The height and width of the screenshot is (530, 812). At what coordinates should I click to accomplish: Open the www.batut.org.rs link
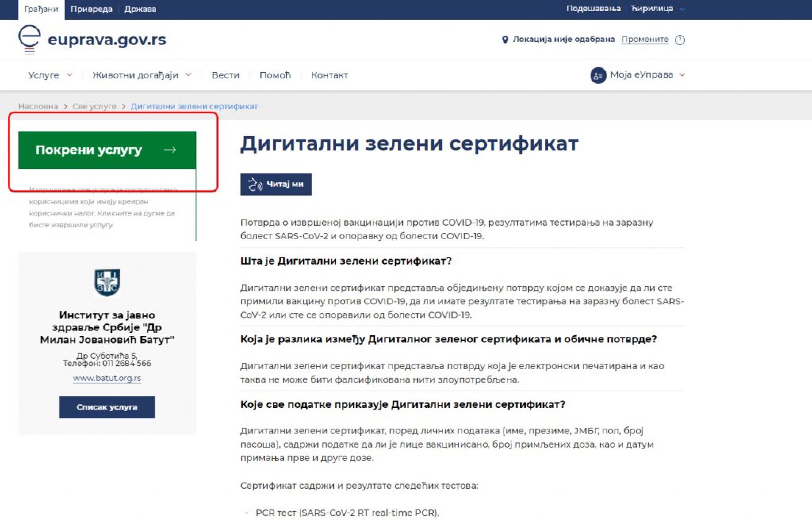(x=107, y=378)
